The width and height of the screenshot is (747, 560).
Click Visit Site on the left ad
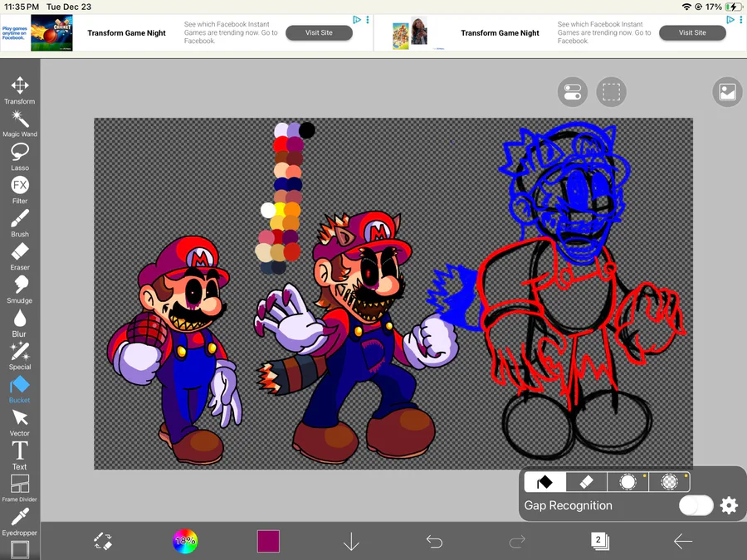[319, 33]
